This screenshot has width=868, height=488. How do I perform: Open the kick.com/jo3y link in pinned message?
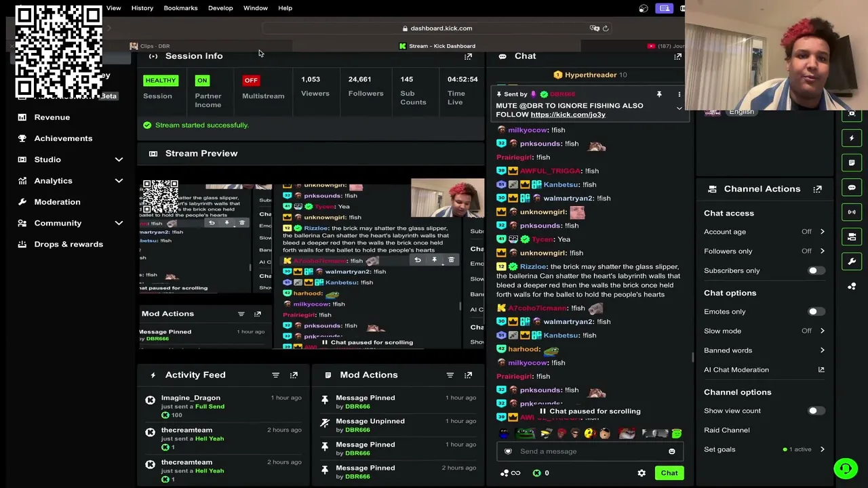click(568, 115)
